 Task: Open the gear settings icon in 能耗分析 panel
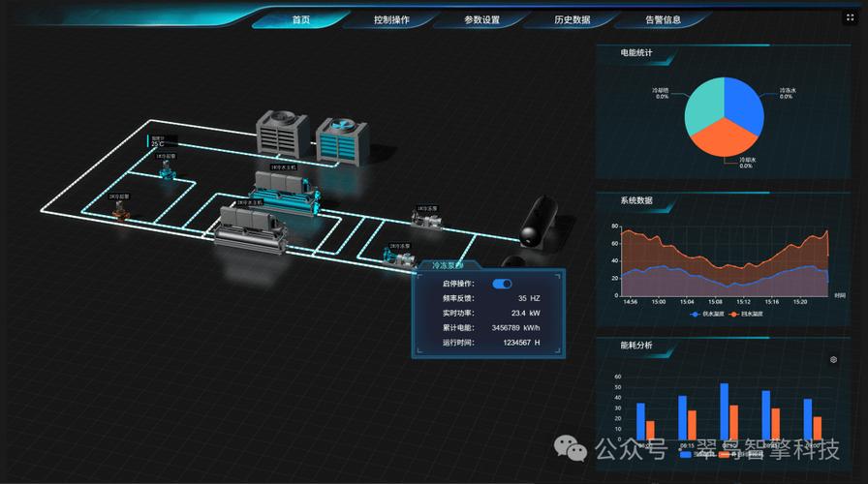point(833,359)
